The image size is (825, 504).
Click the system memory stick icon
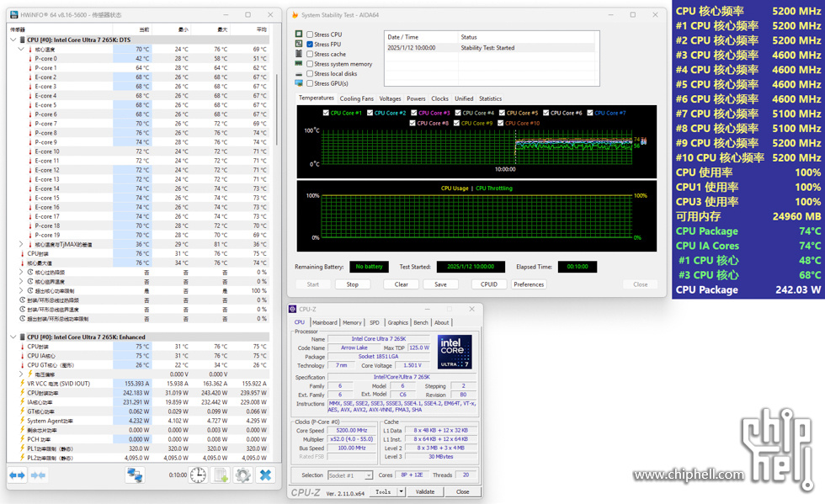click(x=299, y=64)
